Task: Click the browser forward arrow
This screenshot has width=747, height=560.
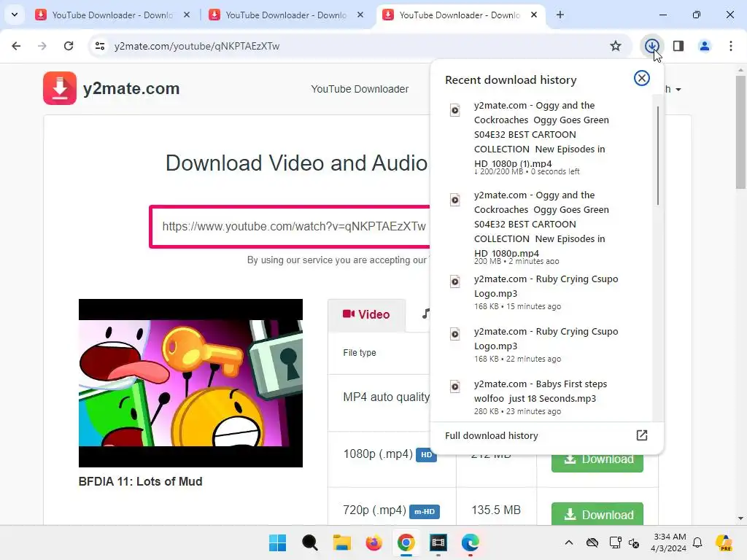Action: click(x=42, y=46)
